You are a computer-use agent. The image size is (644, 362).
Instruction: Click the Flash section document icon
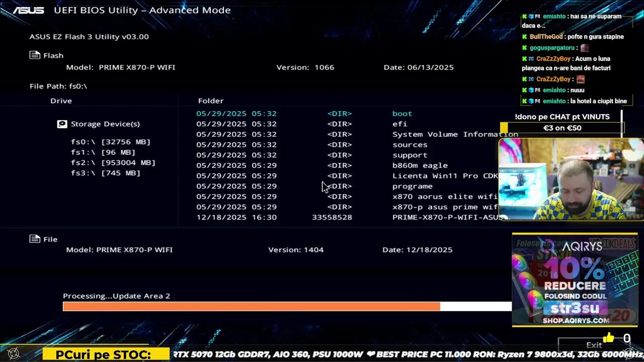[x=35, y=55]
